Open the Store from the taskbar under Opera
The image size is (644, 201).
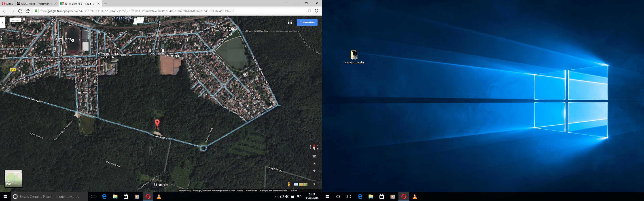click(126, 197)
